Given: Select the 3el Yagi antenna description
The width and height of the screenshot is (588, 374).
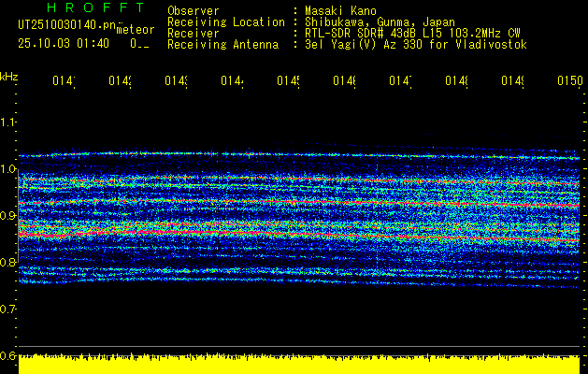Looking at the screenshot, I should point(416,44).
